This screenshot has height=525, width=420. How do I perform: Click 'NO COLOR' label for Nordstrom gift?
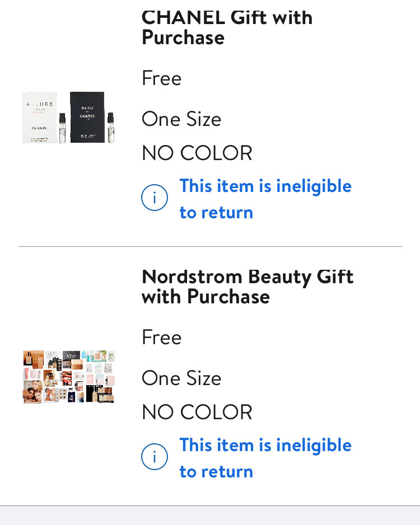click(x=197, y=412)
